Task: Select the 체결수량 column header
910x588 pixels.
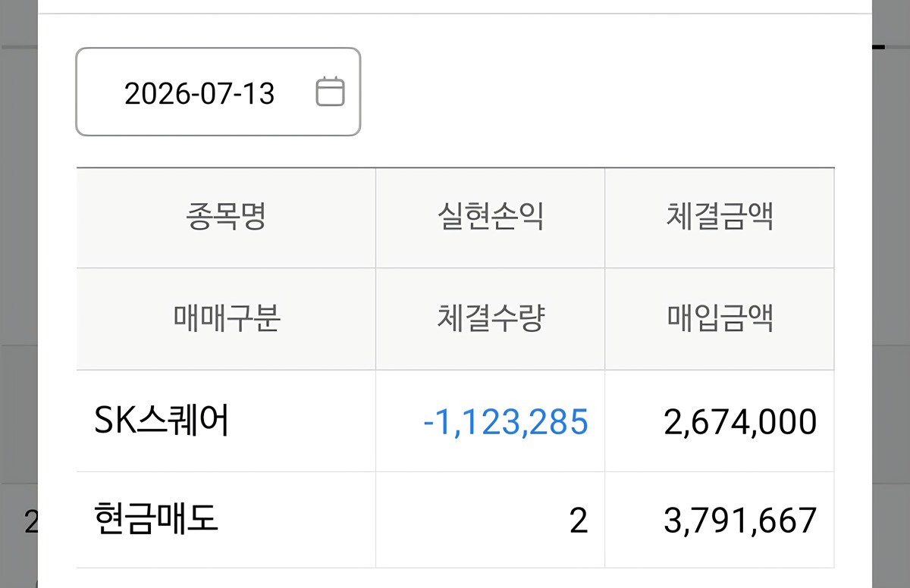Action: pos(491,319)
